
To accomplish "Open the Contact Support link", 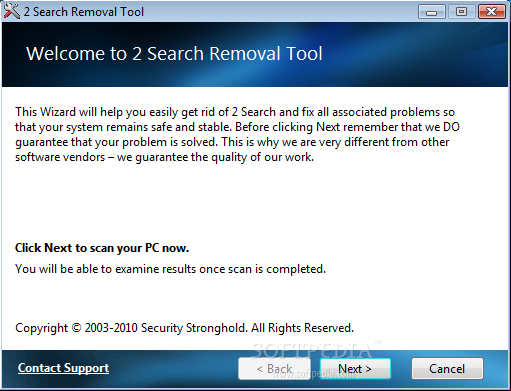I will [63, 368].
